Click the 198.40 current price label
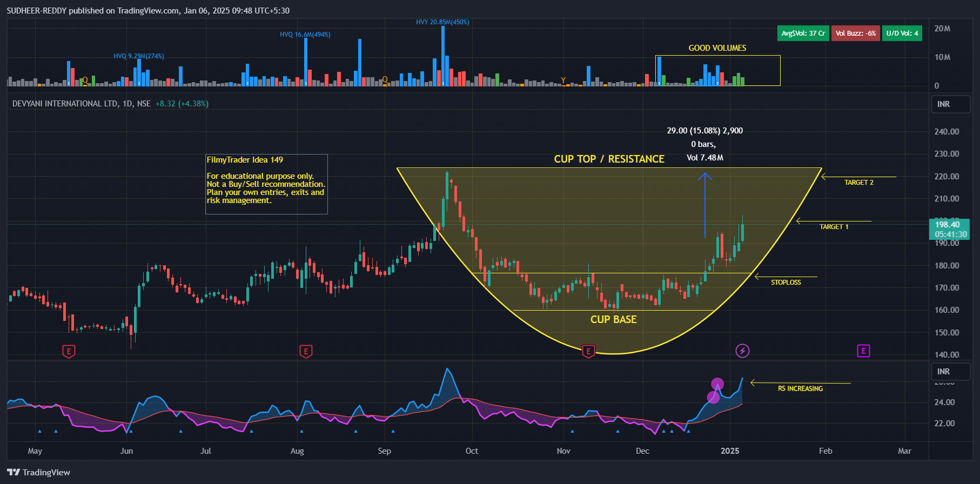 click(x=949, y=225)
